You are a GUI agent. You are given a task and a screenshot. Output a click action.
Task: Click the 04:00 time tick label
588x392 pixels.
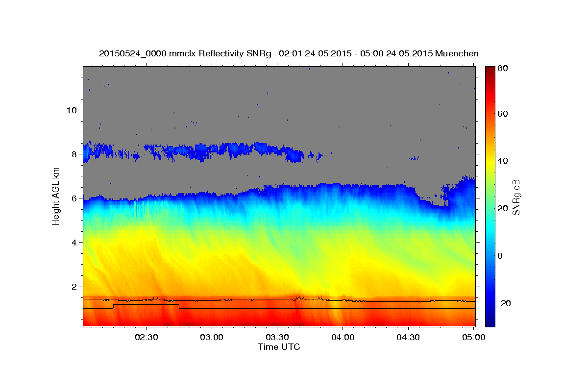343,338
